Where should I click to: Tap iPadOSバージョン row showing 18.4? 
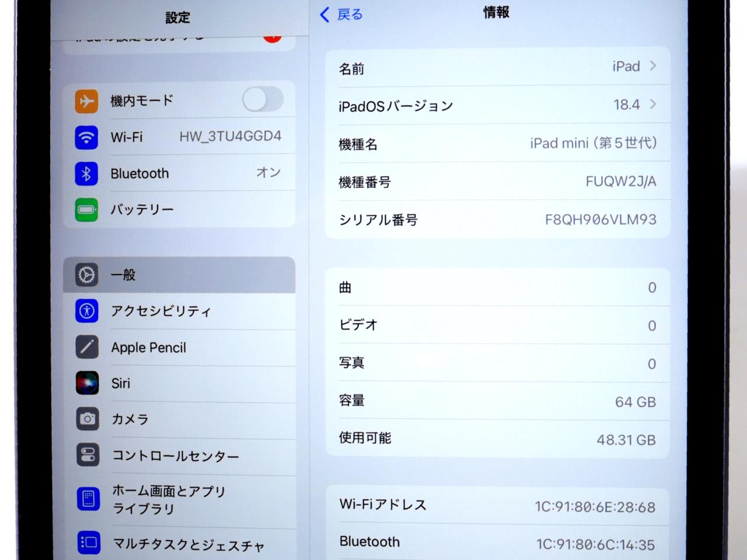click(x=497, y=105)
